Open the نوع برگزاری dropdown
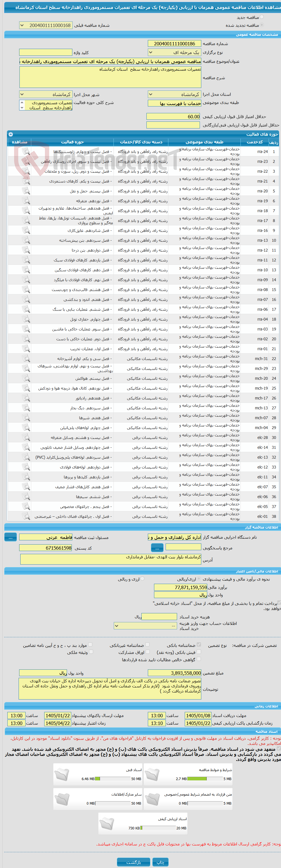 (175, 52)
